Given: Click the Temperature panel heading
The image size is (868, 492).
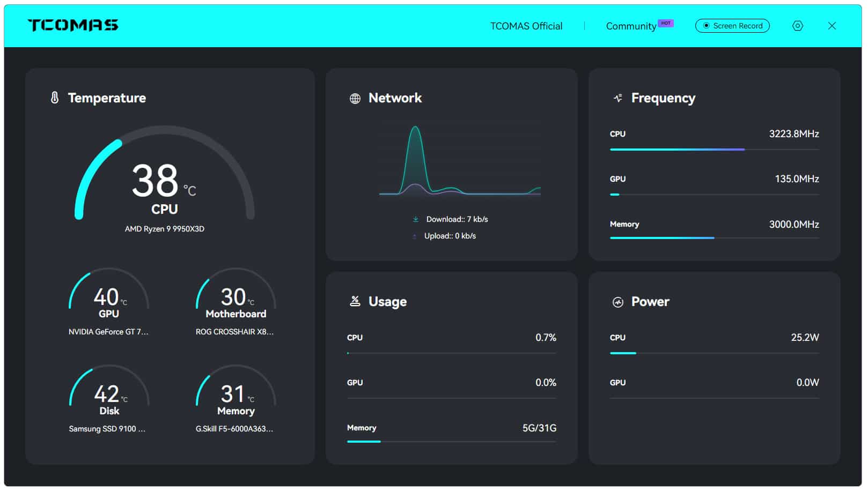Looking at the screenshot, I should (x=107, y=98).
